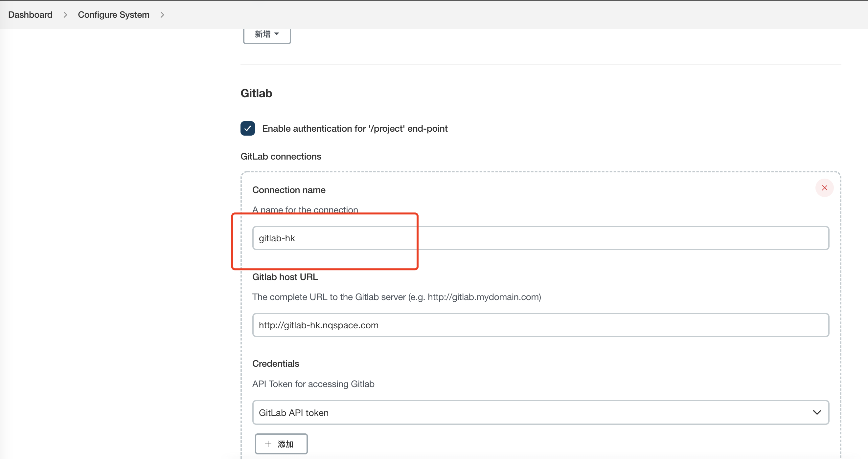868x459 pixels.
Task: Click the chevron after Configure System breadcrumb
Action: pyautogui.click(x=162, y=15)
